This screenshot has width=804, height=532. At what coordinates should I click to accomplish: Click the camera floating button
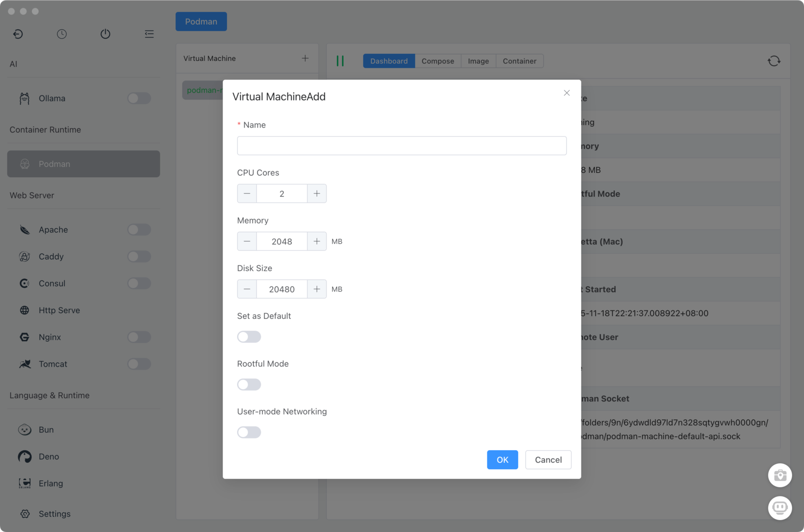[779, 475]
